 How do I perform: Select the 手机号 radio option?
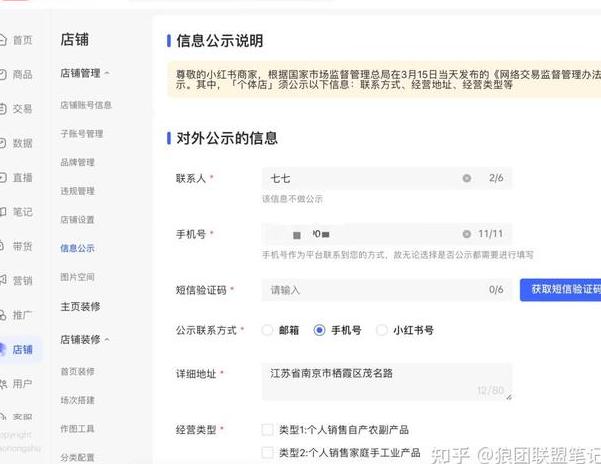(x=319, y=330)
